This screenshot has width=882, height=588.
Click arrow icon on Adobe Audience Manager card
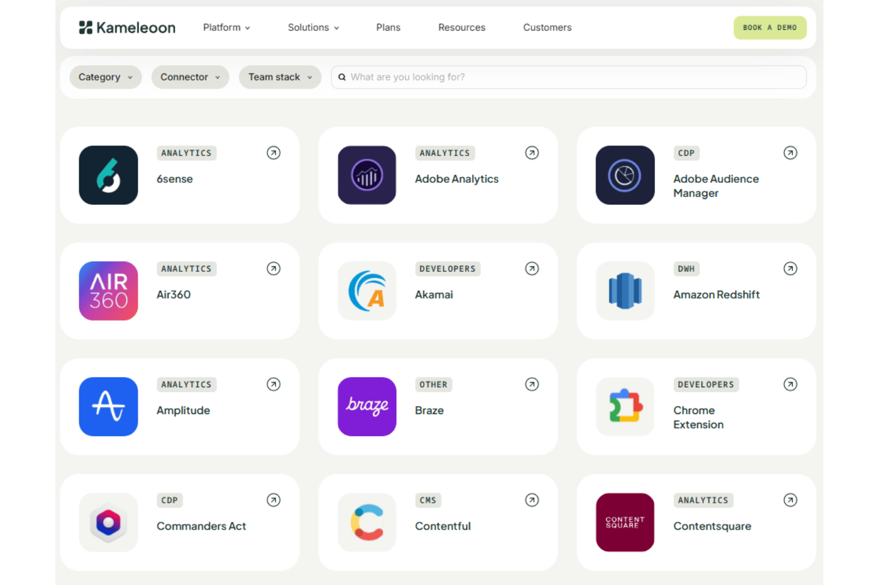click(x=790, y=153)
